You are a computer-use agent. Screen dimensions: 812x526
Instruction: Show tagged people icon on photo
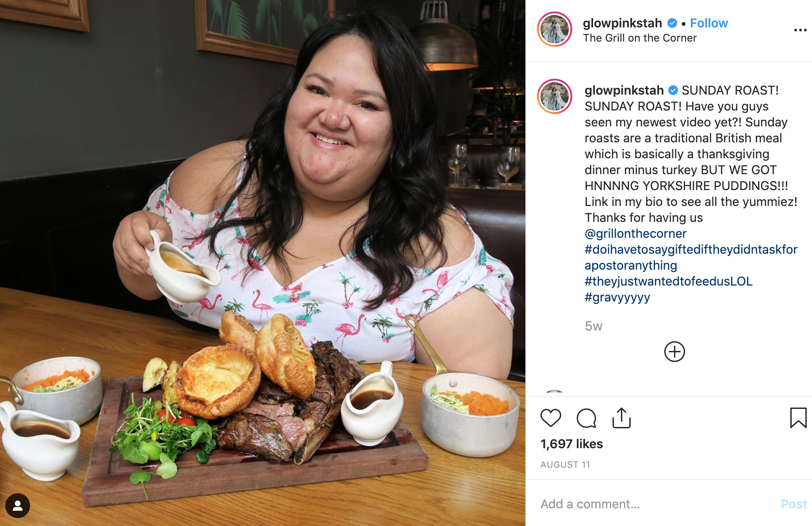pos(18,505)
